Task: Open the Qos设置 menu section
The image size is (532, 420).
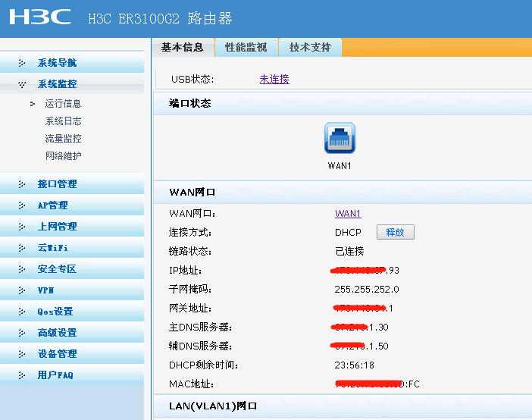Action: 72,311
